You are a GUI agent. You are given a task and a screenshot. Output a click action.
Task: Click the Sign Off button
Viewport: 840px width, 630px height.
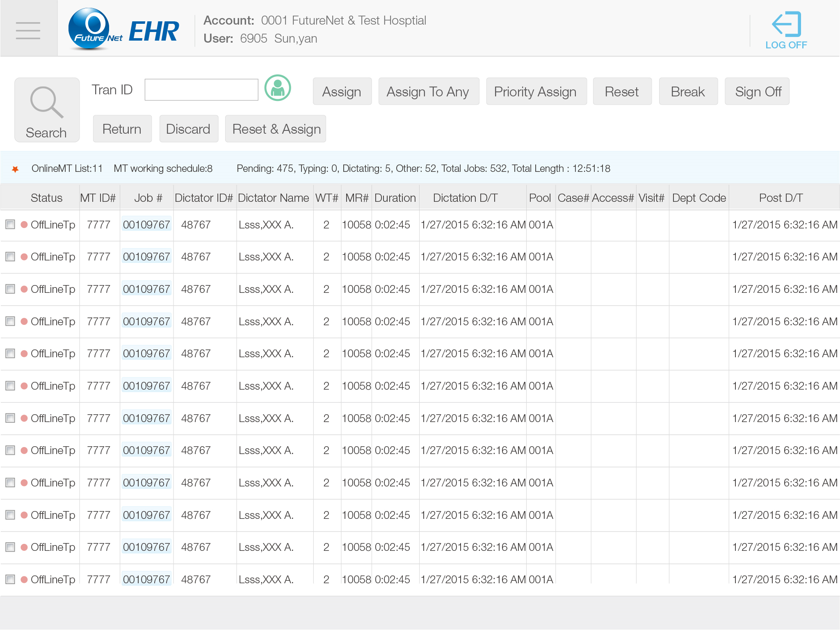758,91
